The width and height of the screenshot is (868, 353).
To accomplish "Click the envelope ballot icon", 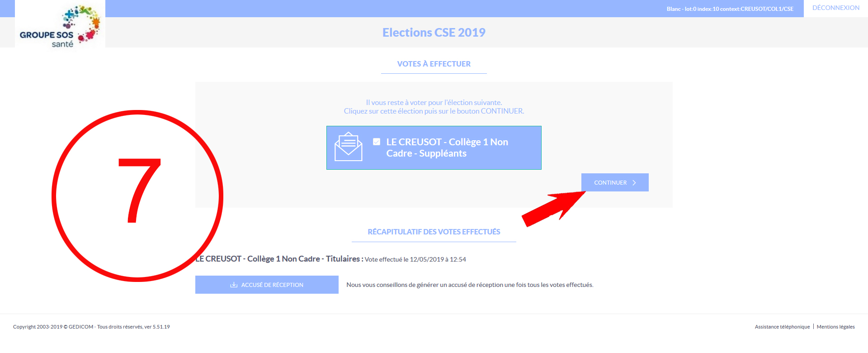I will point(348,147).
